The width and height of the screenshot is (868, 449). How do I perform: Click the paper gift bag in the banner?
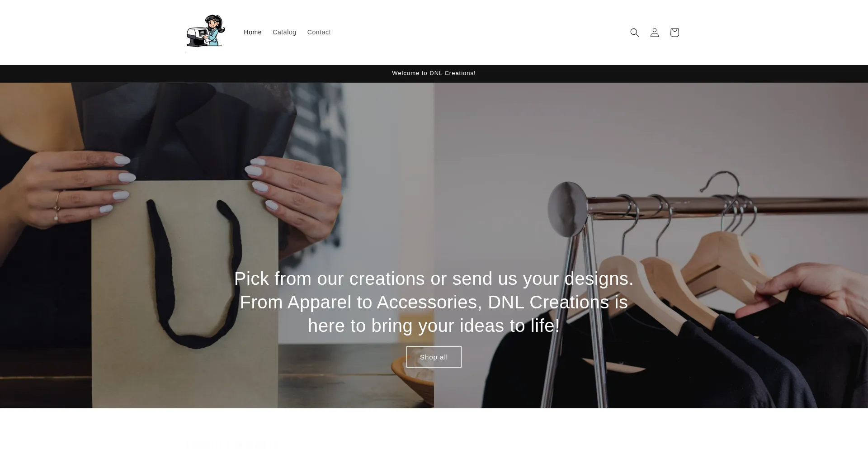[x=184, y=294]
